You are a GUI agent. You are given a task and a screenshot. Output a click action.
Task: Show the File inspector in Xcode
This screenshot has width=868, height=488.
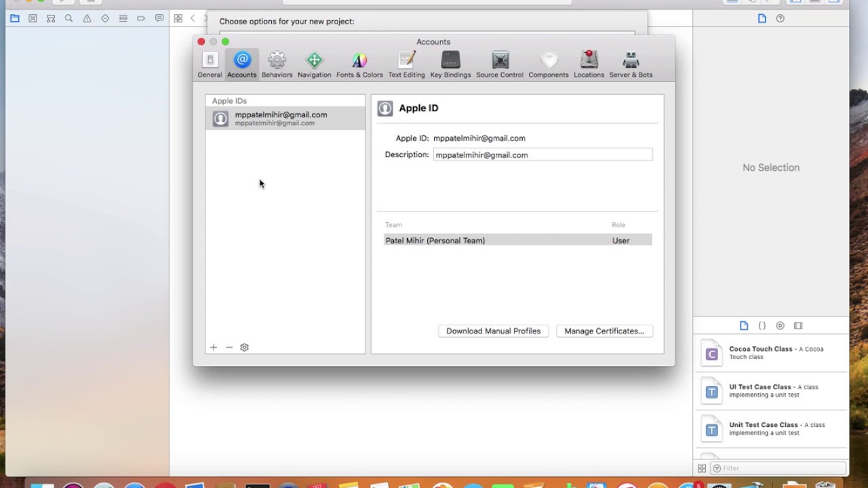pyautogui.click(x=762, y=18)
